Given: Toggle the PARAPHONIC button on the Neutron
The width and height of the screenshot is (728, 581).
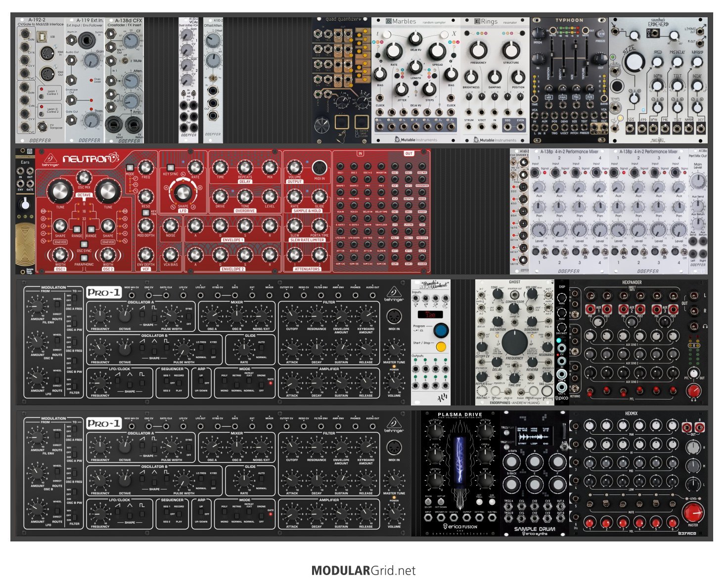Looking at the screenshot, I should coord(84,259).
